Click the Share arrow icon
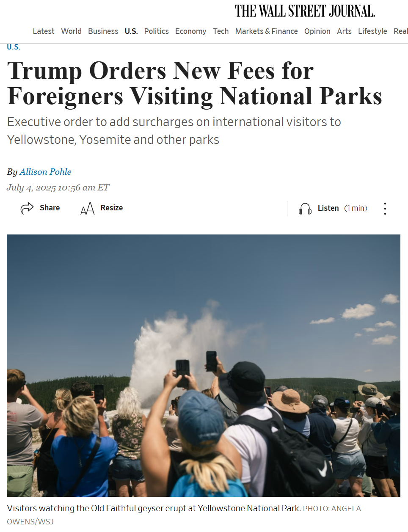Viewport: 408px width, 532px height. click(27, 208)
